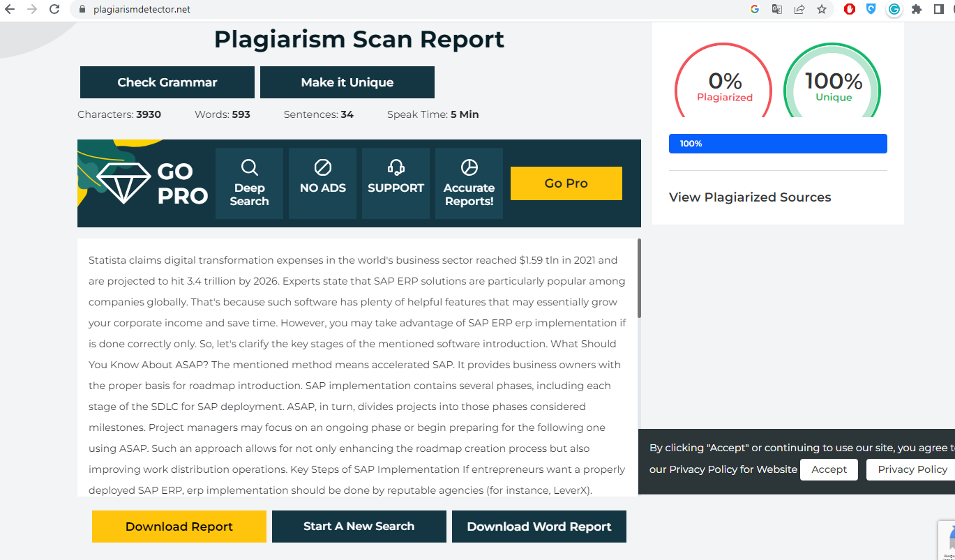Open the Grammarly extension icon
Screen dimensions: 955x560
click(x=894, y=9)
